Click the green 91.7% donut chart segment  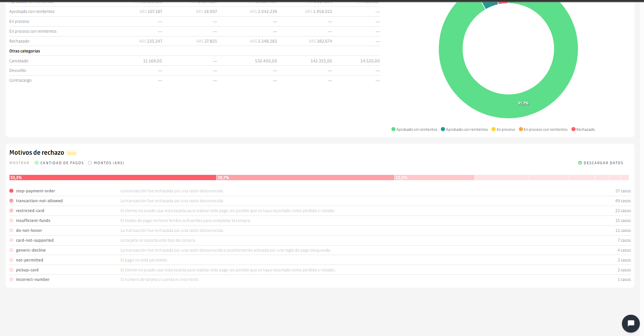[523, 103]
